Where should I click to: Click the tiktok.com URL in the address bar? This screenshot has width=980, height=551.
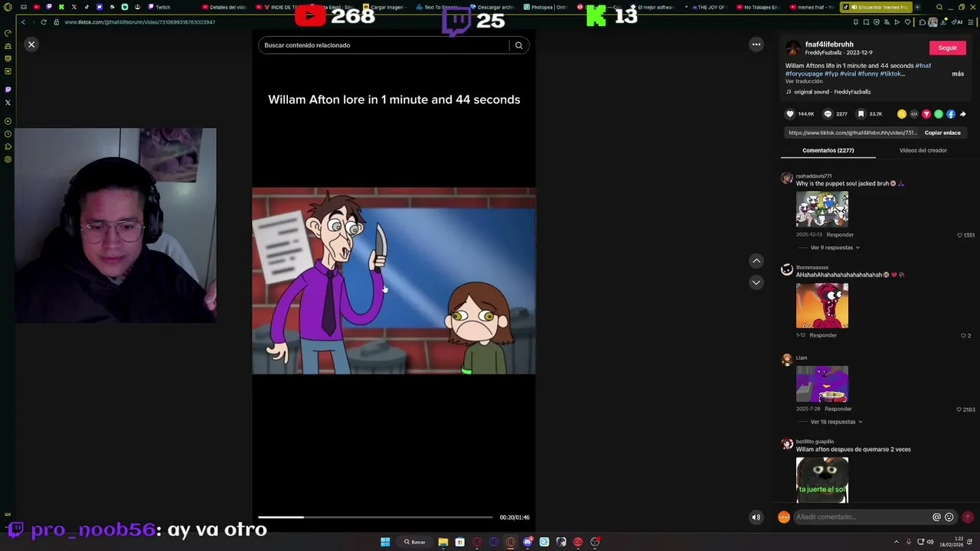(139, 22)
